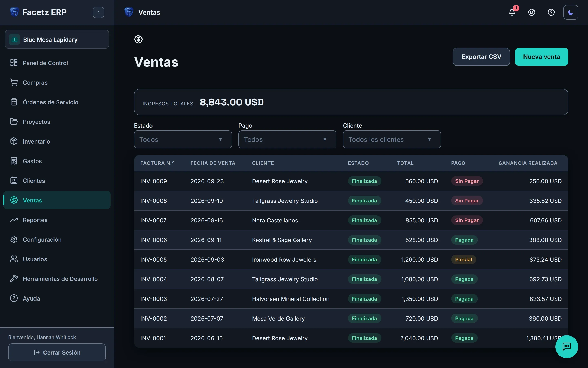Click Mesa Verde Gallery client
Screen dimensions: 588x368
(x=278, y=318)
